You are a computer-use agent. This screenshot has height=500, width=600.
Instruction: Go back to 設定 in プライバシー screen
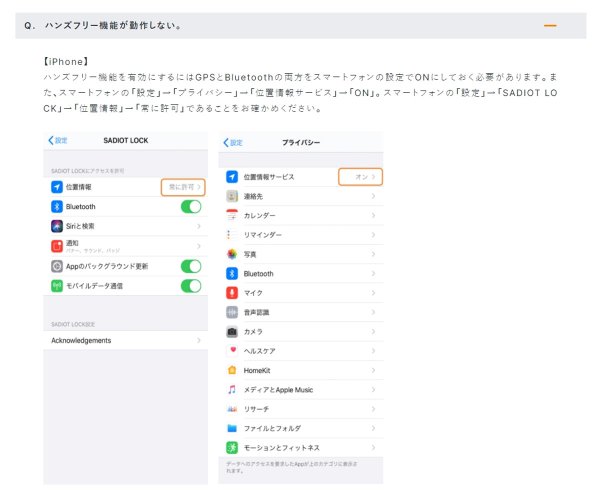click(x=233, y=143)
